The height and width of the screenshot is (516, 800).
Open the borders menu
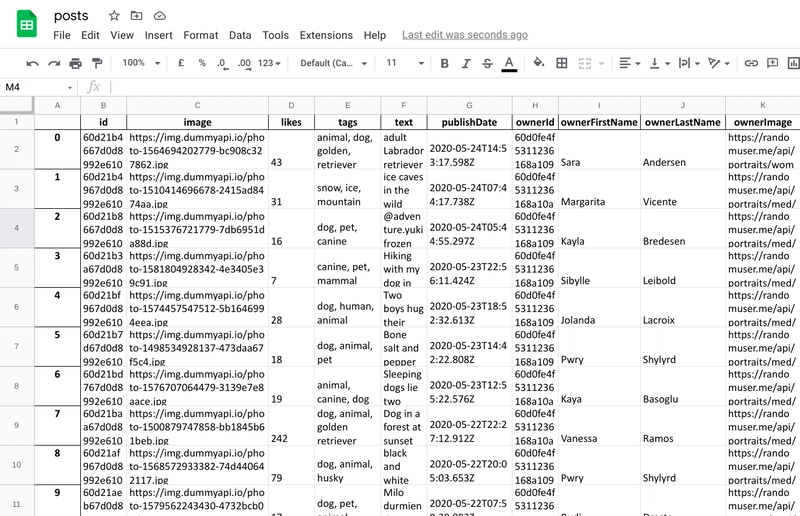[x=562, y=63]
